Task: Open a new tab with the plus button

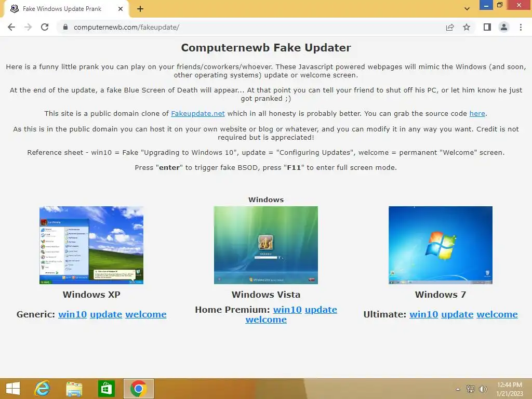Action: click(140, 9)
